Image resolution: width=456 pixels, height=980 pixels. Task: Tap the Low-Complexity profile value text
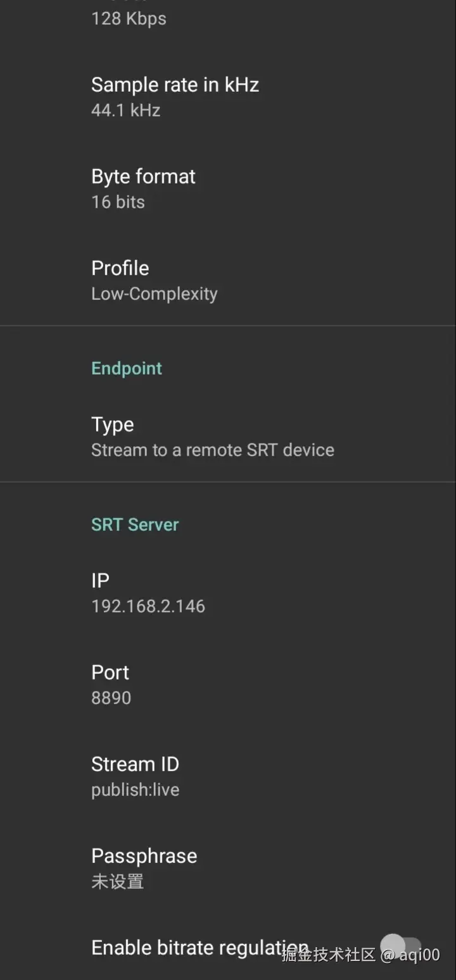click(155, 293)
